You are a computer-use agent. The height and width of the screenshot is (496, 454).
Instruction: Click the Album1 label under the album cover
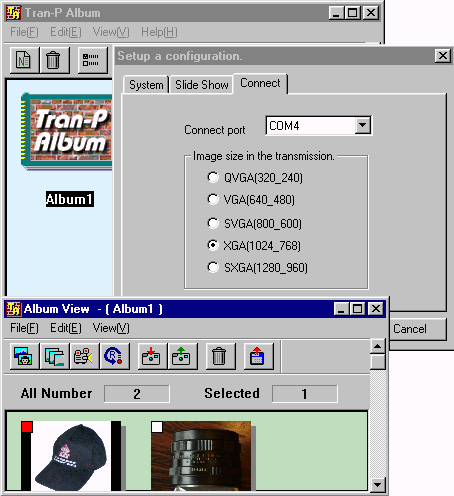click(x=70, y=199)
